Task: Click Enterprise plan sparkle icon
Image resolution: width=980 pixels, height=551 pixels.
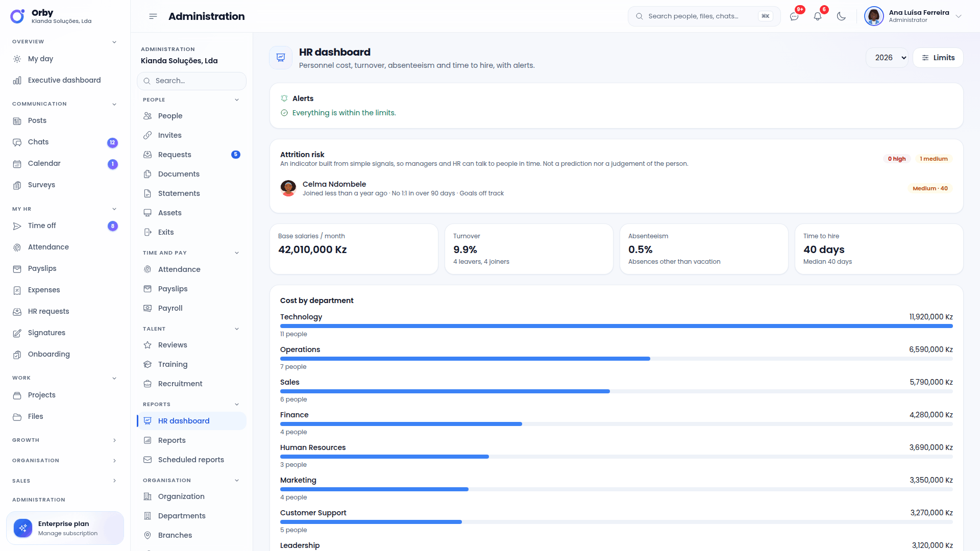Action: (x=23, y=528)
